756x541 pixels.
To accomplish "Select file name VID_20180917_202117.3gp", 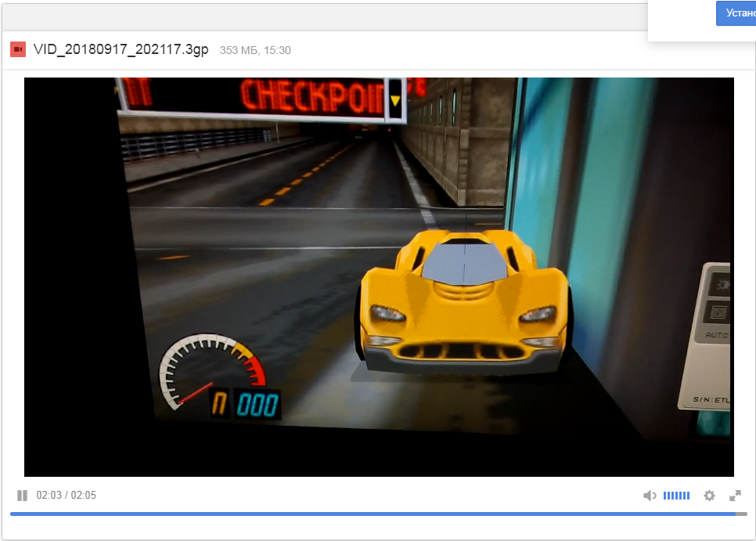I will (121, 50).
